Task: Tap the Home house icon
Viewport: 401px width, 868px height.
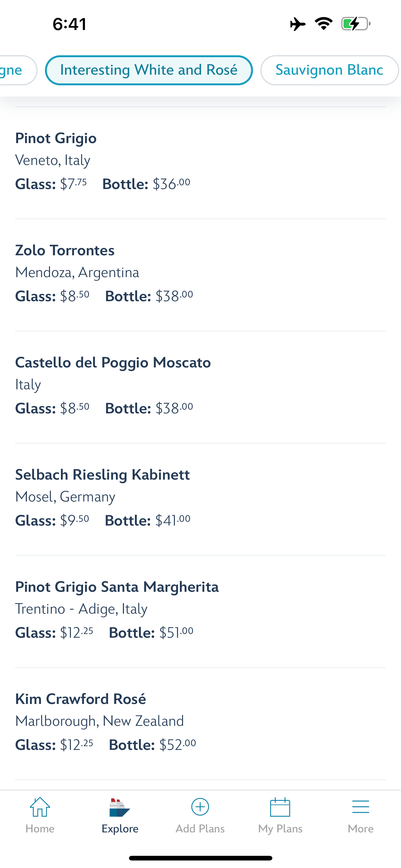Action: (40, 807)
